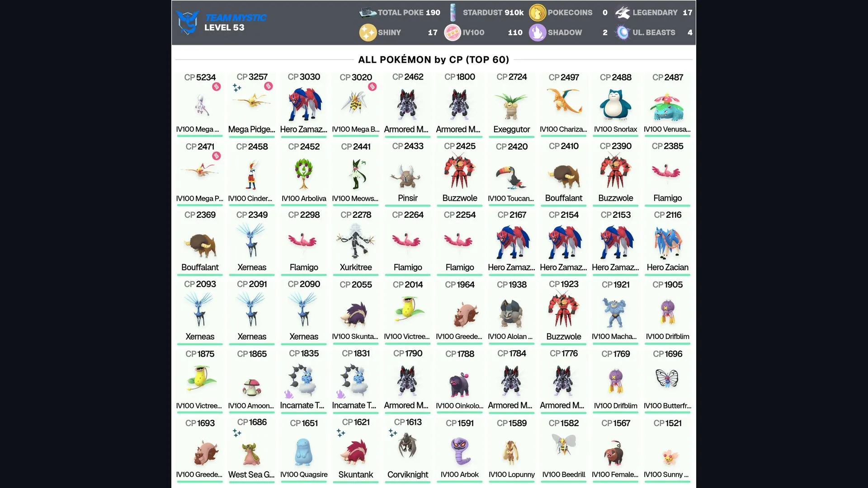This screenshot has height=488, width=868.
Task: Select the Hero Zacian CP2116 sprite
Action: (668, 243)
